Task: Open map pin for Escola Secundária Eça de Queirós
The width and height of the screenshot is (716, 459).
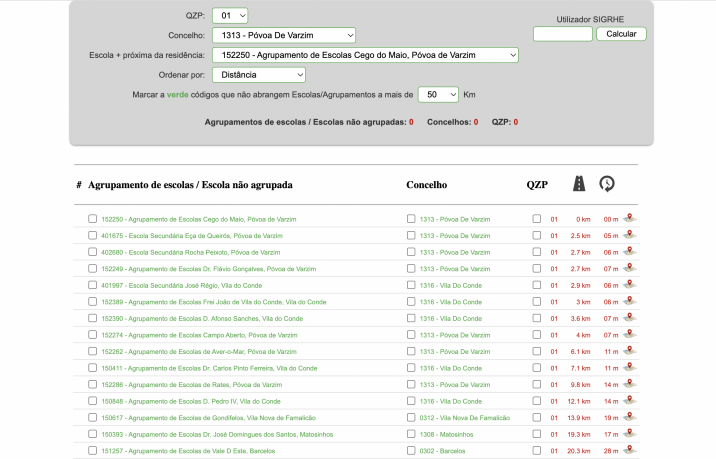Action: tap(629, 235)
